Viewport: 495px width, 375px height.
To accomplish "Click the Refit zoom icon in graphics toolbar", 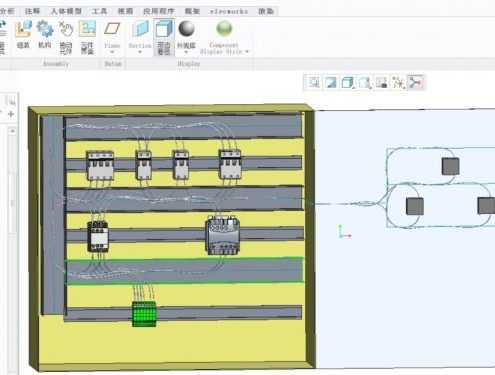I will 314,82.
